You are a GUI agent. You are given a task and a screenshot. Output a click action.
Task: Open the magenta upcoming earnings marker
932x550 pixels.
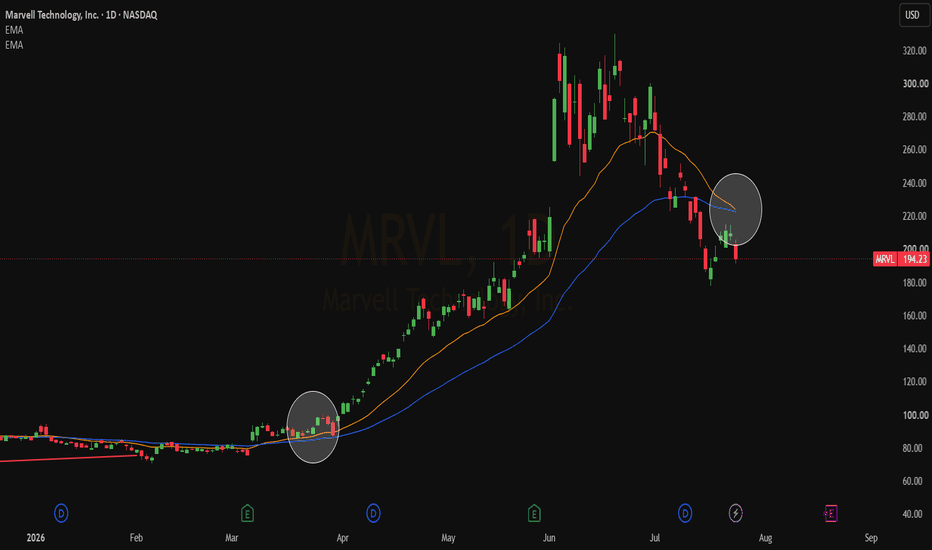(x=831, y=513)
